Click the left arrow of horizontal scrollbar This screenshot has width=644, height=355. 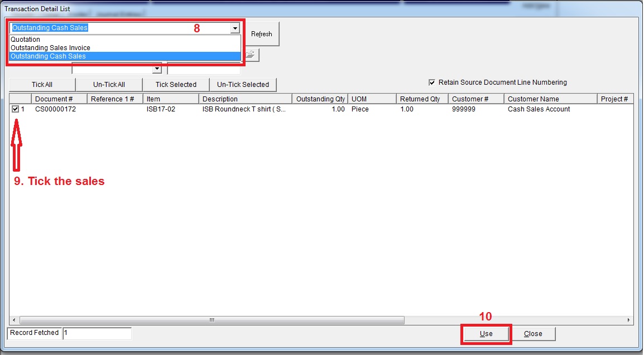pos(14,320)
